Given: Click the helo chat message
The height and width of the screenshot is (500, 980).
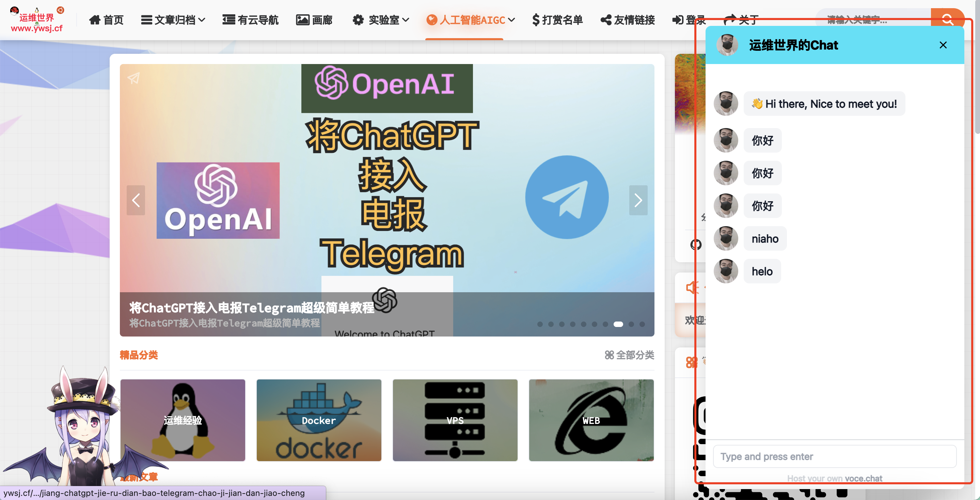Looking at the screenshot, I should [x=762, y=271].
